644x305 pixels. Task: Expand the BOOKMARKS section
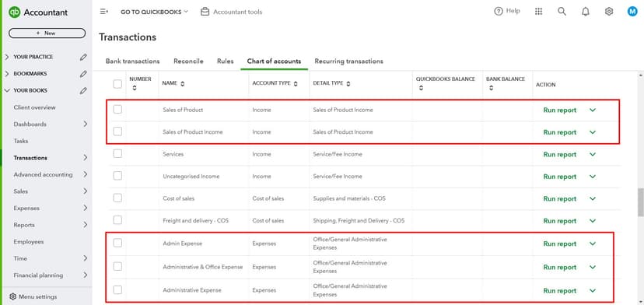point(6,74)
